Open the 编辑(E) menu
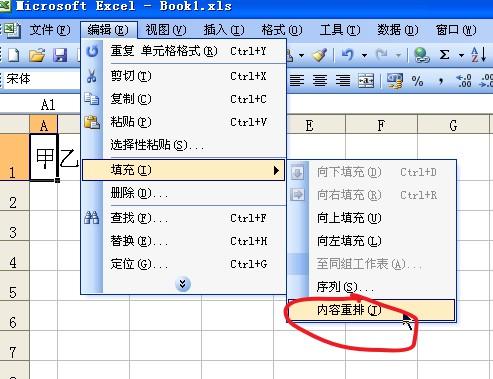493x379 pixels. click(x=108, y=30)
